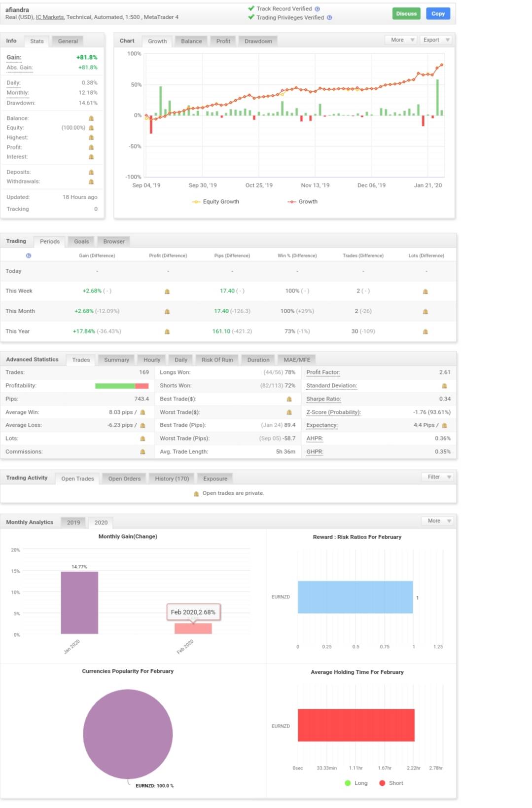
Task: Click the lock icon next to Commissions
Action: 142,452
